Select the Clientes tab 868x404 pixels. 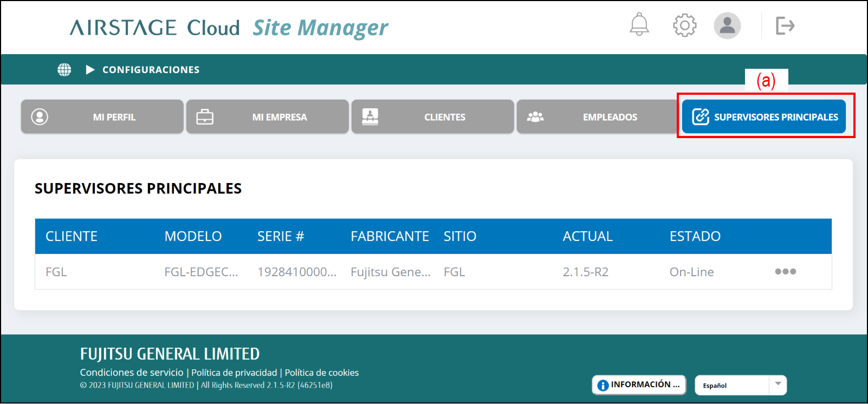433,117
